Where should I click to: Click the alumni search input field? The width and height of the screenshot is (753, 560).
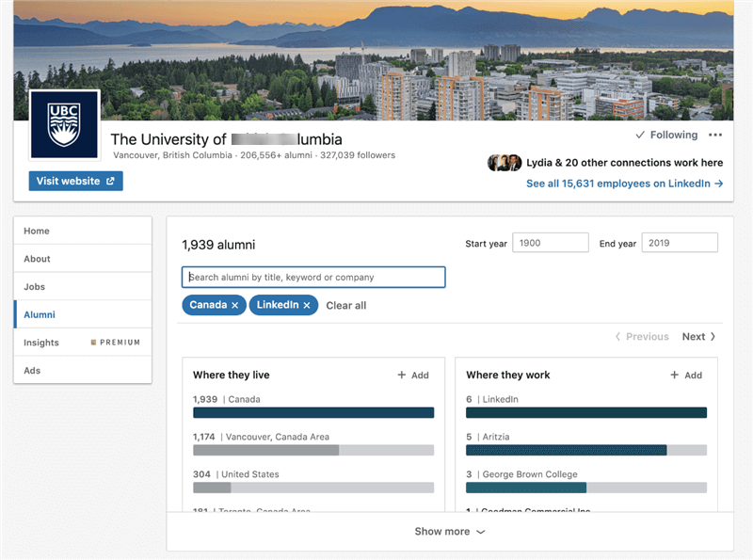point(315,277)
